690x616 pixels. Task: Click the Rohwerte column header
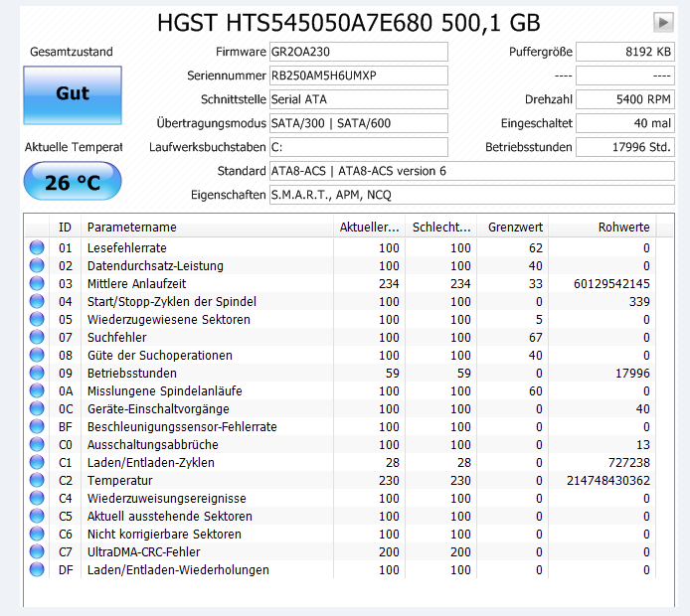click(603, 228)
